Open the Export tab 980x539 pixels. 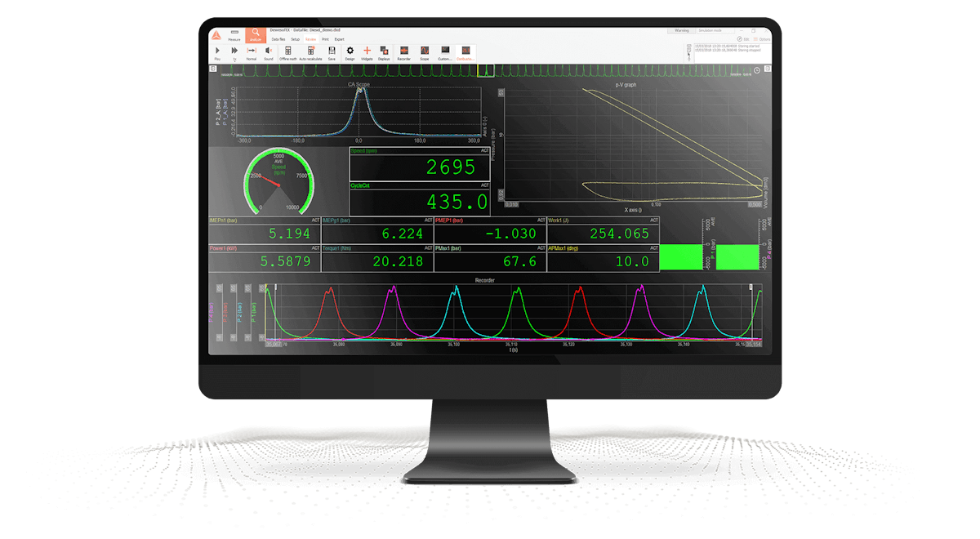click(339, 39)
